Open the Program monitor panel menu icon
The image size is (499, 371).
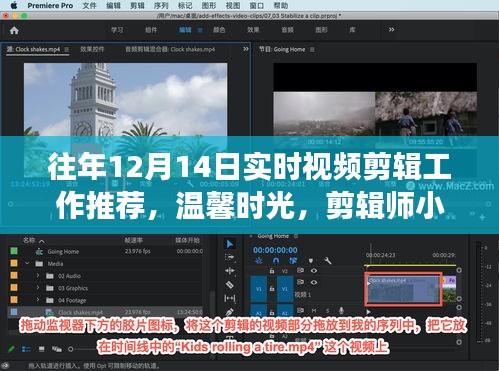[x=312, y=50]
